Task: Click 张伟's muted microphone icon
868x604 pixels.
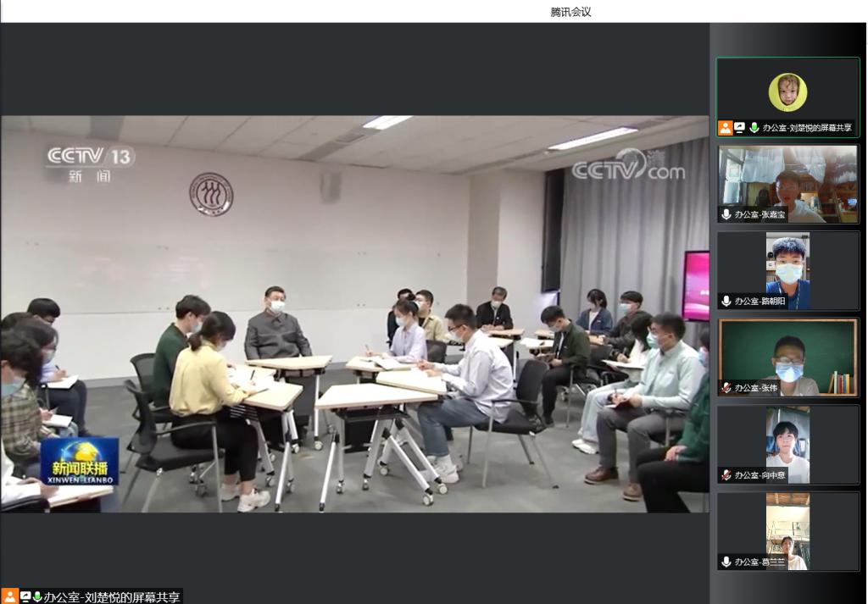Action: click(726, 388)
